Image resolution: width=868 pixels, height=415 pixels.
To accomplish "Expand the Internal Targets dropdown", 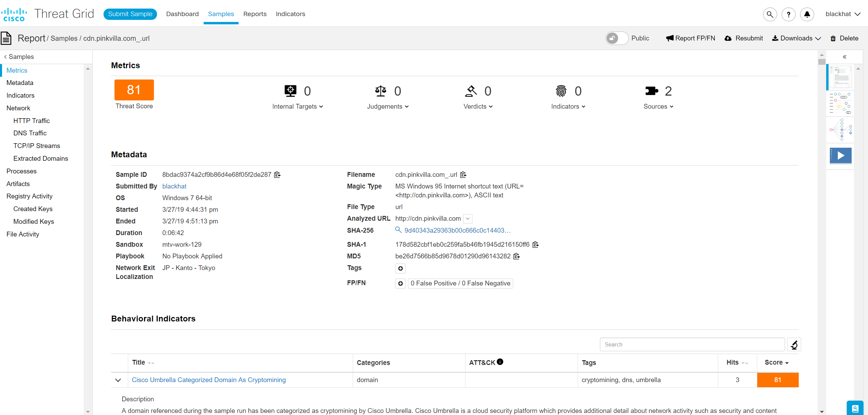I will click(298, 107).
